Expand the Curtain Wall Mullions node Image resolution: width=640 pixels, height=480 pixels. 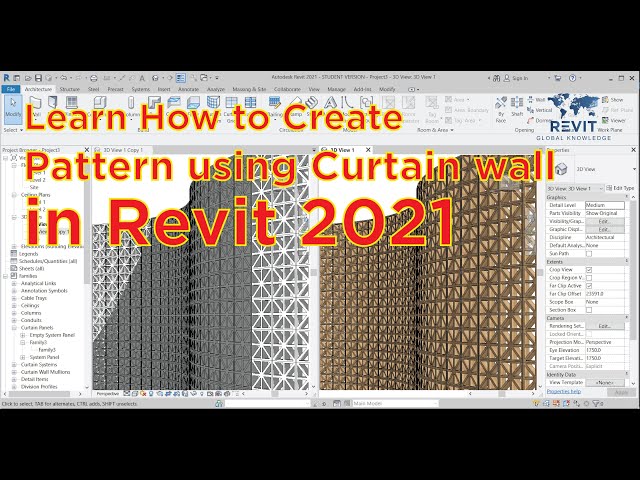pyautogui.click(x=14, y=372)
